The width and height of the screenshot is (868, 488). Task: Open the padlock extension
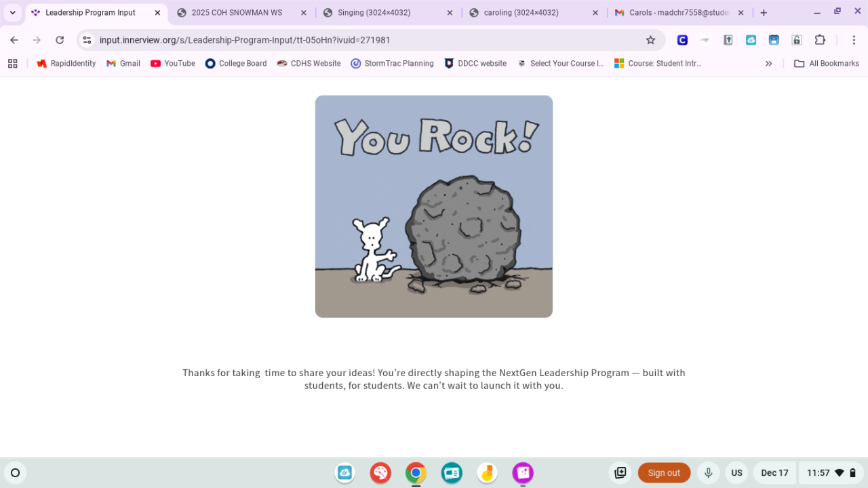[797, 40]
